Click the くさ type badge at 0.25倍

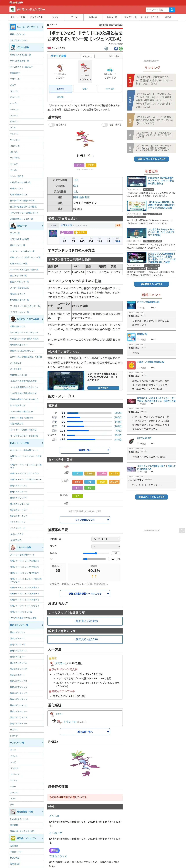pos(77,496)
